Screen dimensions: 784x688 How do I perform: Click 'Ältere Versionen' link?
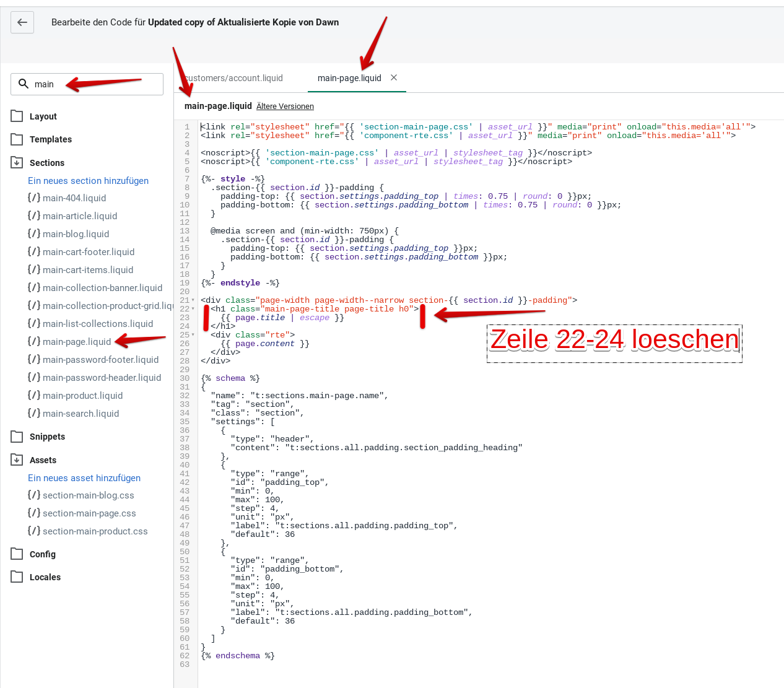pos(285,107)
